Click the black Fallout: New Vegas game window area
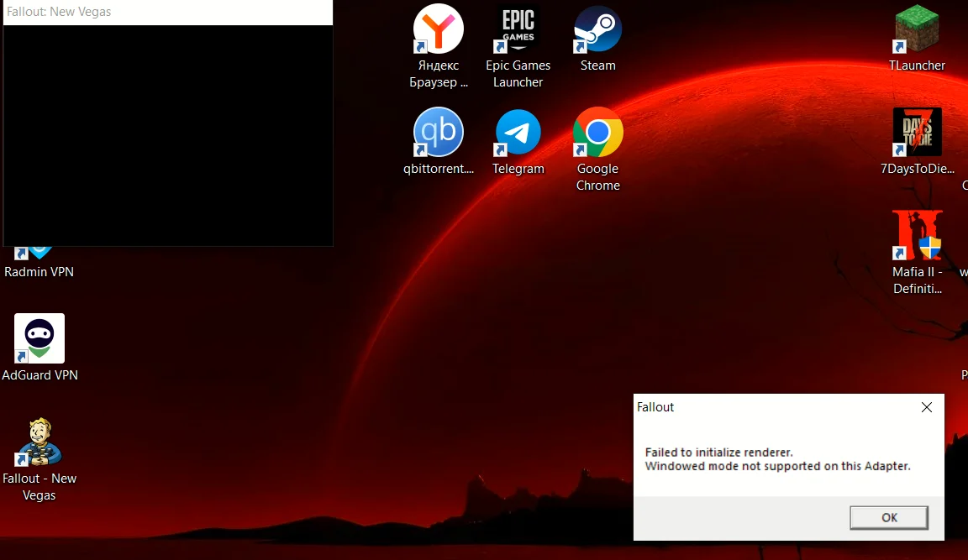Viewport: 968px width, 560px height. click(168, 136)
